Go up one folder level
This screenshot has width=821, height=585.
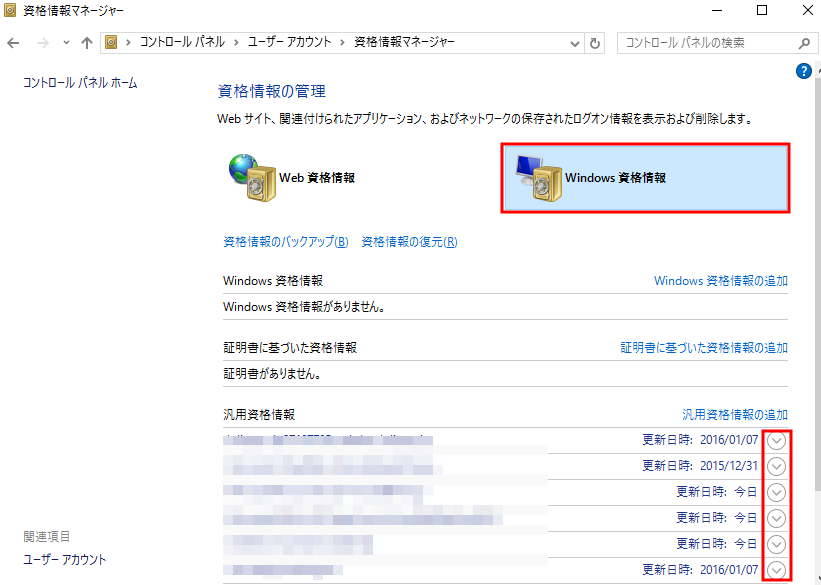click(86, 43)
